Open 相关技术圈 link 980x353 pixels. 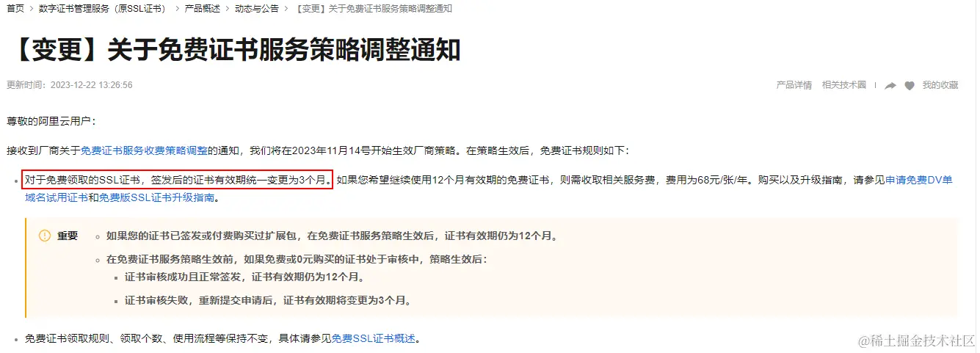pyautogui.click(x=844, y=85)
